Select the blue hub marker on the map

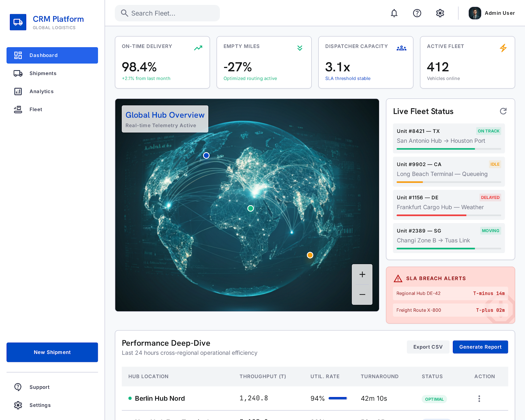(x=206, y=156)
